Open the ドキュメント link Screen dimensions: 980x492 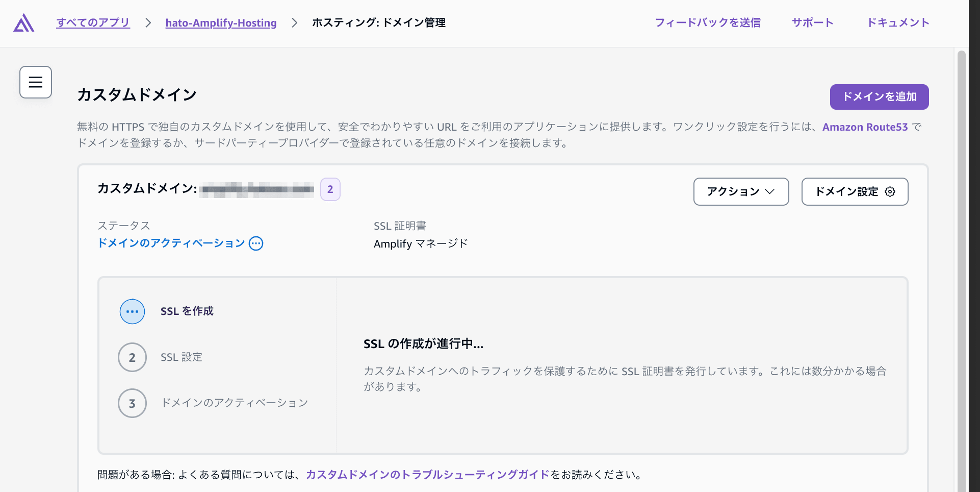coord(898,22)
